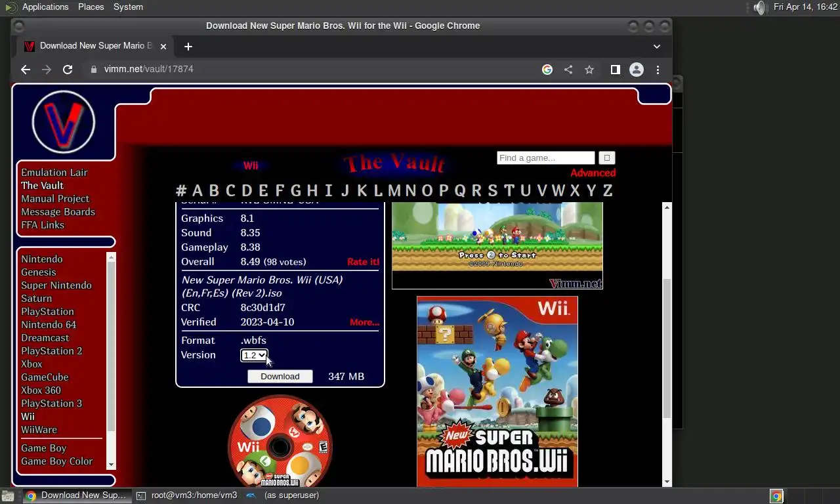
Task: Select Game Boy Color in the console list
Action: click(57, 461)
